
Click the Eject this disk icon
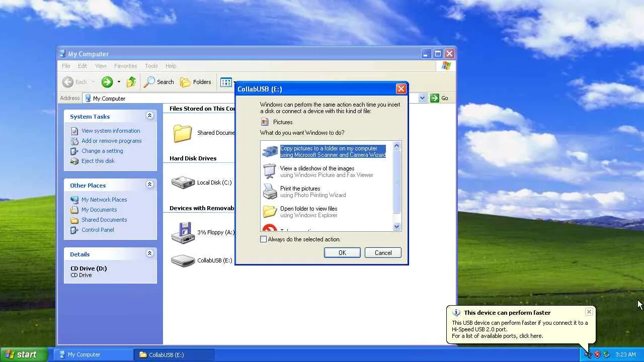(74, 161)
